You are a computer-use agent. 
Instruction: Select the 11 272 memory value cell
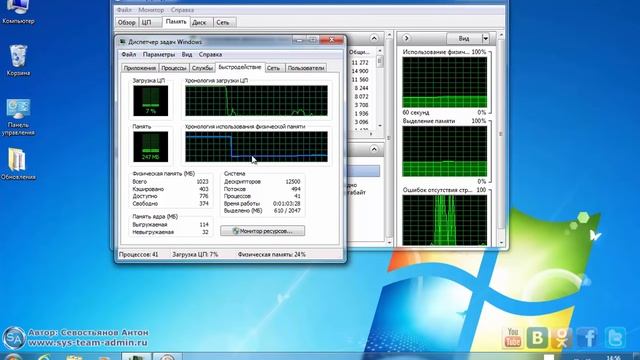coord(360,62)
